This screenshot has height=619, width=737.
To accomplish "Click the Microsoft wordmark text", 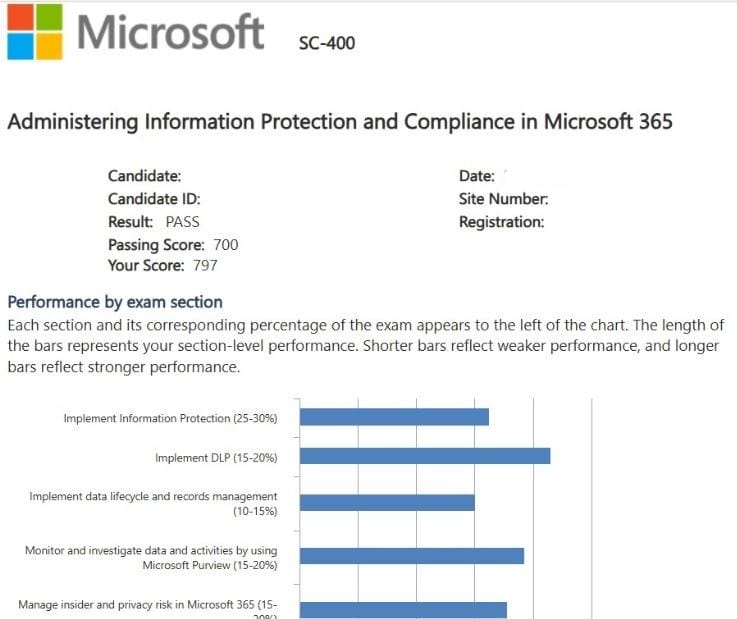I will coord(170,32).
